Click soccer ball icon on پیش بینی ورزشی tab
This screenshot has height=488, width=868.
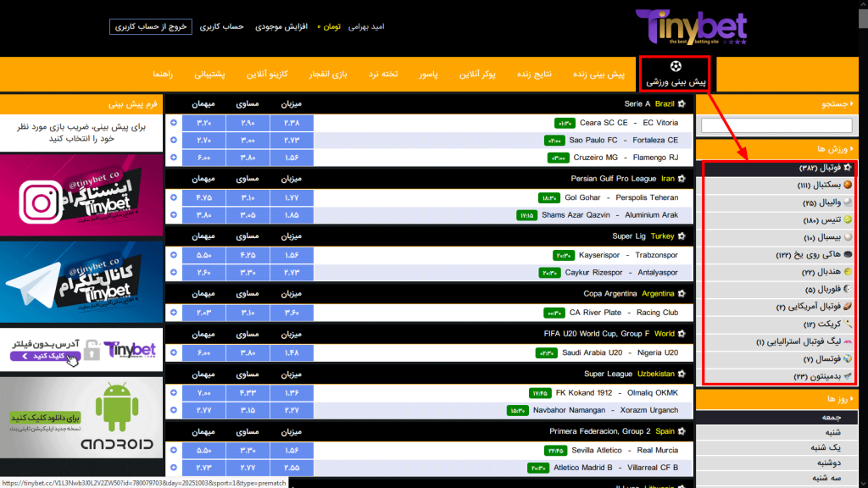676,67
